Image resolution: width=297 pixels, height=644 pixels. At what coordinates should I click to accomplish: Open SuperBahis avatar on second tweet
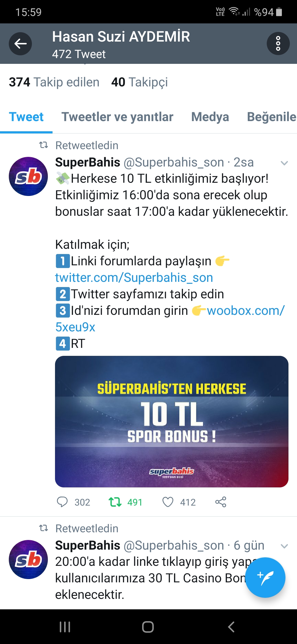pyautogui.click(x=28, y=560)
